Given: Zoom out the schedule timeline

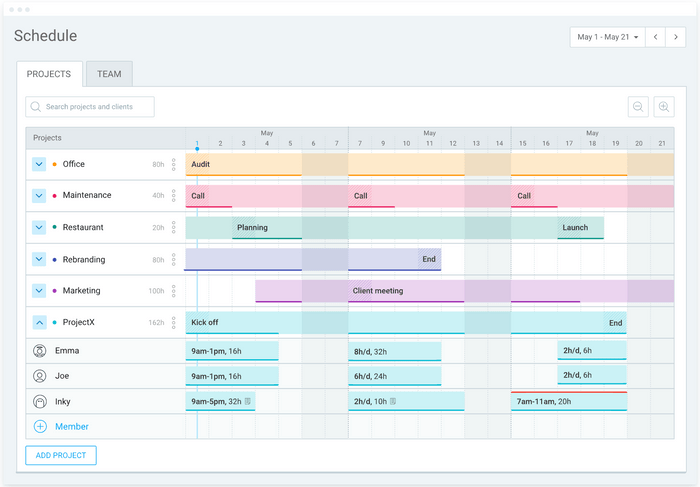Looking at the screenshot, I should pos(638,107).
